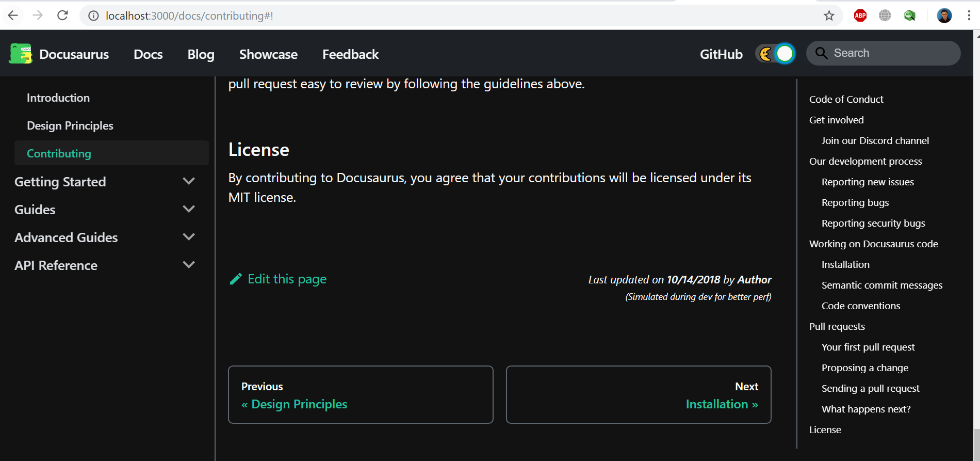Open the Showcase navbar item
The height and width of the screenshot is (461, 980).
(x=268, y=54)
